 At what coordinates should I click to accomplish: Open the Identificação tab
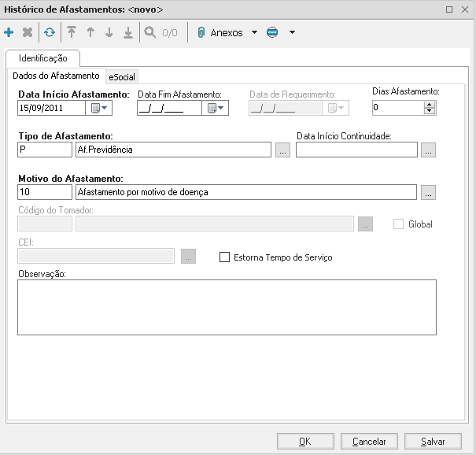pyautogui.click(x=42, y=58)
